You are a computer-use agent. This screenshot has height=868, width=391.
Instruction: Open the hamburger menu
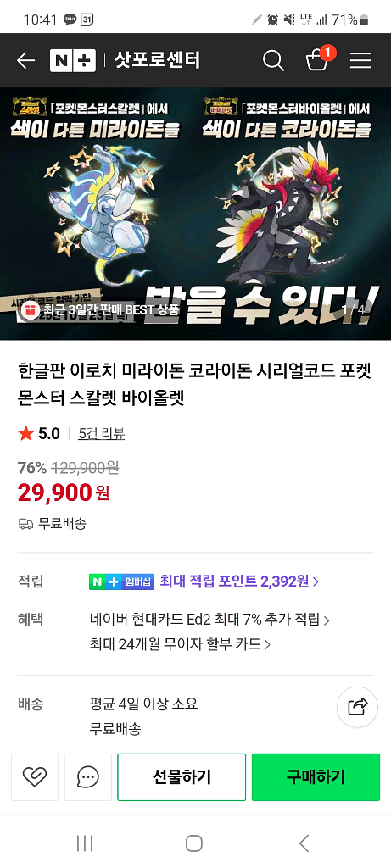point(360,60)
